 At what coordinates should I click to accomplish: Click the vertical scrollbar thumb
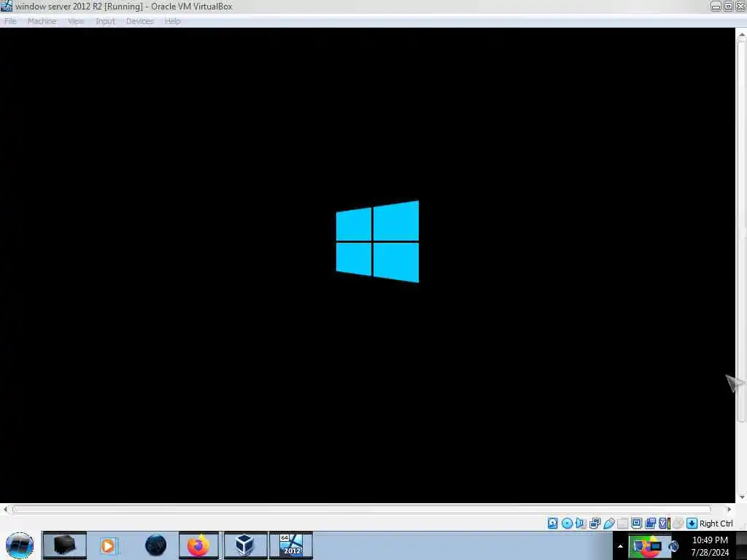[x=741, y=231]
